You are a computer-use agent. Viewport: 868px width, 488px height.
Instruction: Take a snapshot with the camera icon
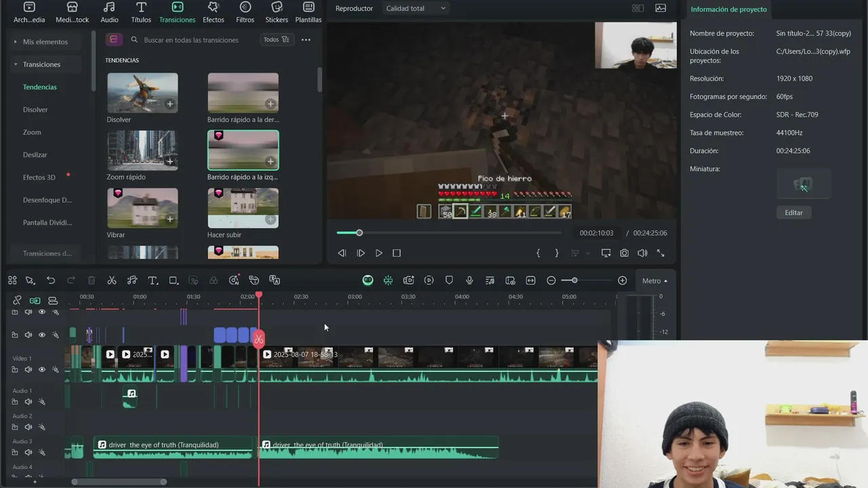624,253
